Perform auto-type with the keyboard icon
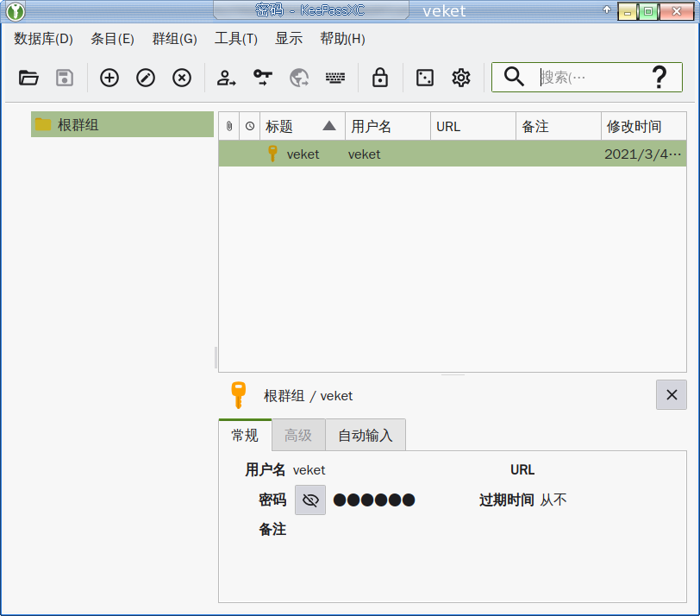Image resolution: width=700 pixels, height=616 pixels. (x=335, y=78)
